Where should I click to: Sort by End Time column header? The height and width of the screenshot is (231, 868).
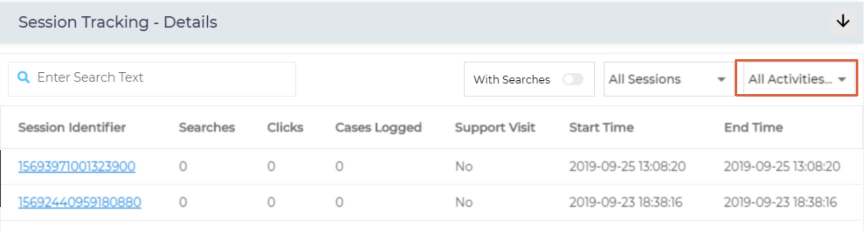click(x=753, y=127)
